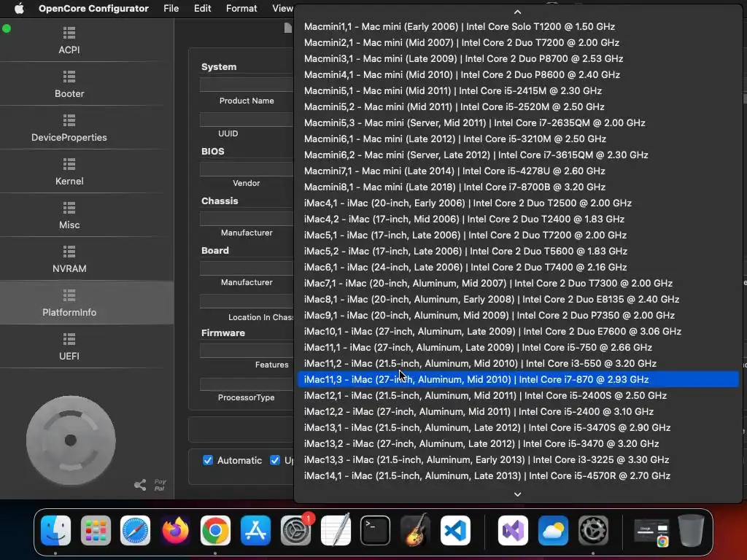Open the Format menu

241,8
